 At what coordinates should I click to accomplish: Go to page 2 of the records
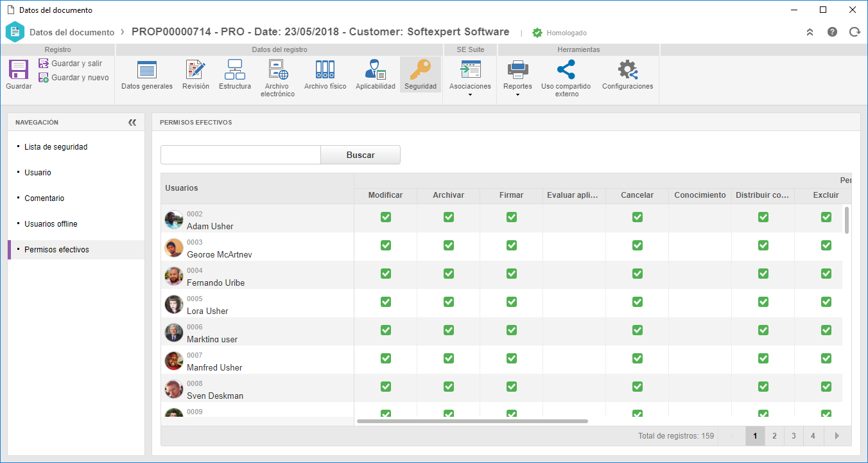pos(774,436)
